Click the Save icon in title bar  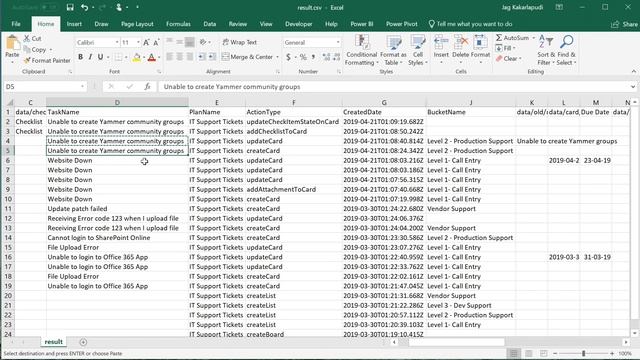pyautogui.click(x=70, y=7)
